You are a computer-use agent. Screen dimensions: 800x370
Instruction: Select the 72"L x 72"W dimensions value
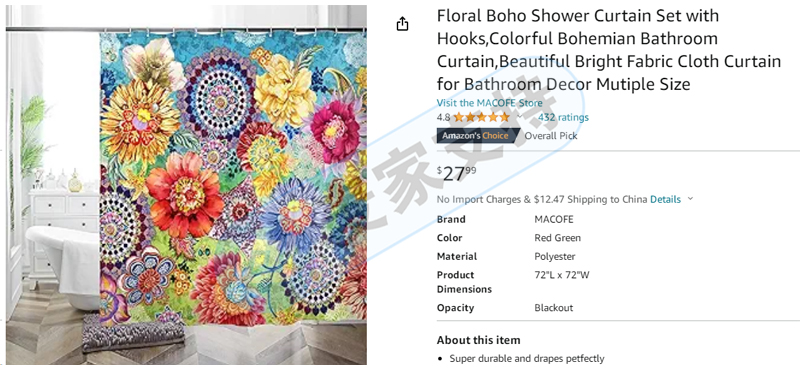562,275
